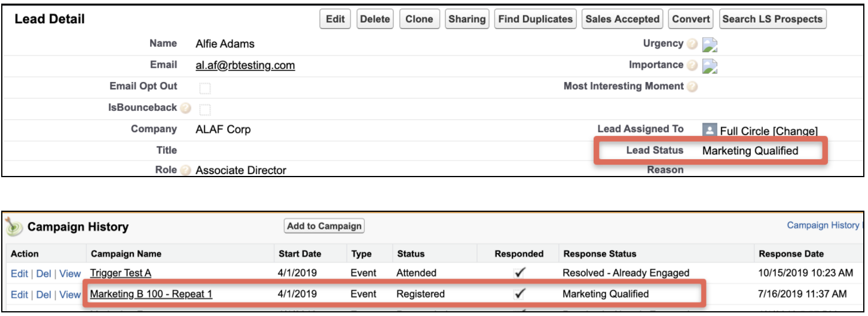Screen dimensions: 868x316
Task: Click the Edit button in Lead Detail
Action: (x=335, y=19)
